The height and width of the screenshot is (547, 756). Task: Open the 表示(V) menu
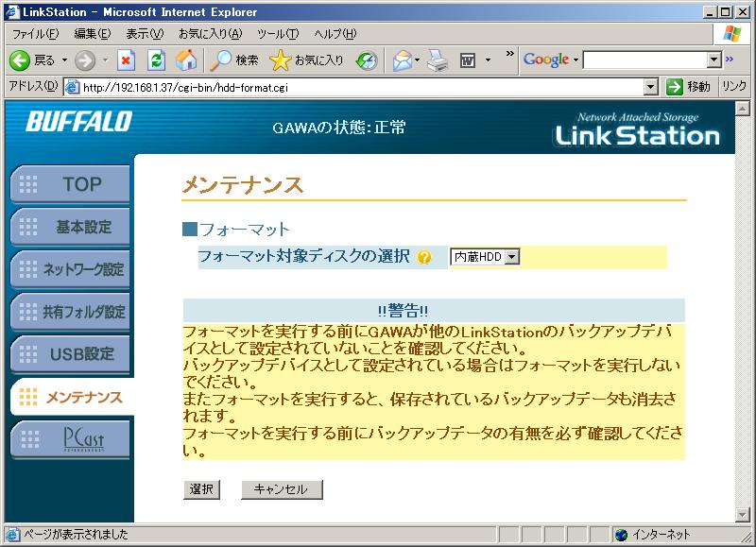[145, 34]
